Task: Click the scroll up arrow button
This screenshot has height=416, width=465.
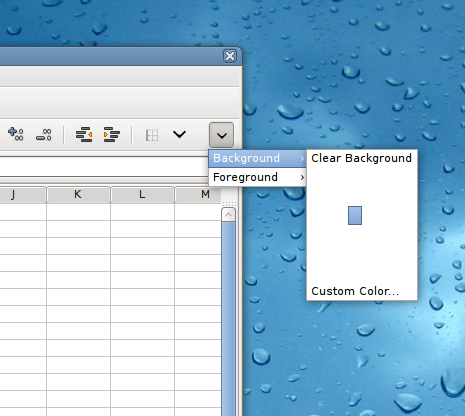Action: tap(228, 215)
